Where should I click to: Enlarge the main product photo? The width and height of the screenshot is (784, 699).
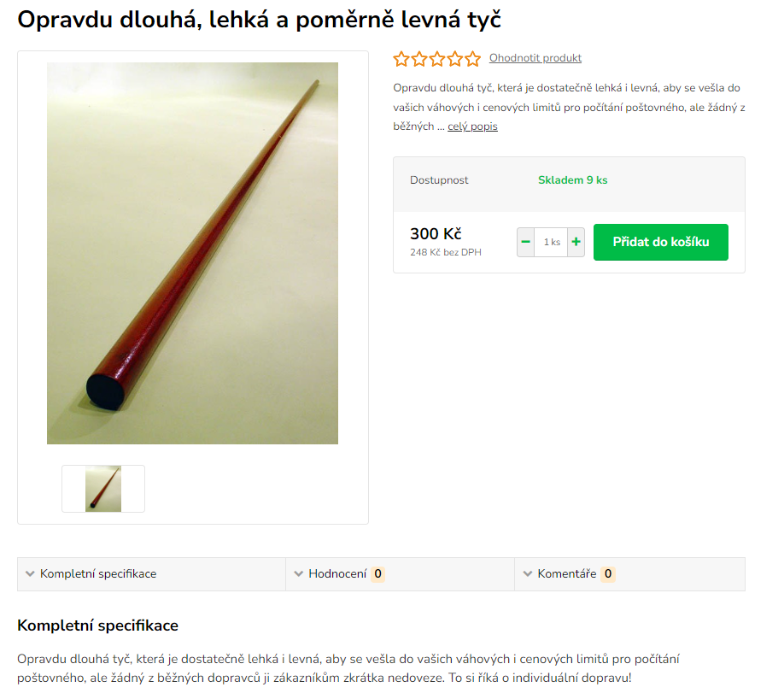[192, 253]
